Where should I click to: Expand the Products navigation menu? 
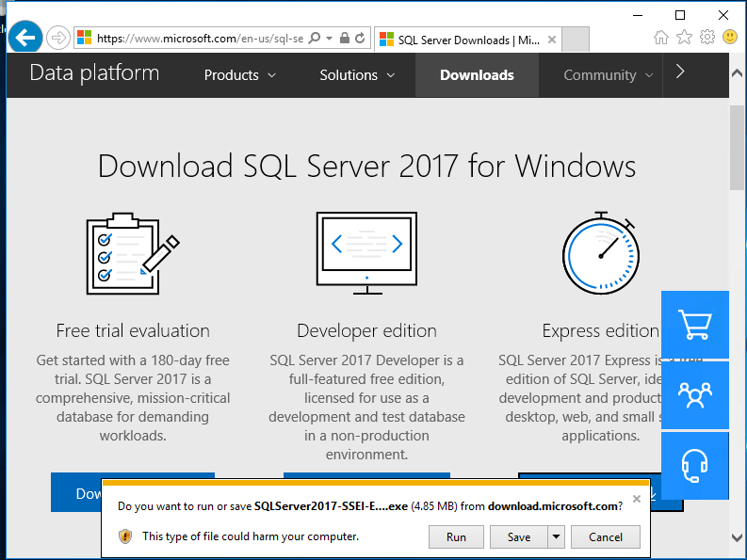(x=240, y=75)
